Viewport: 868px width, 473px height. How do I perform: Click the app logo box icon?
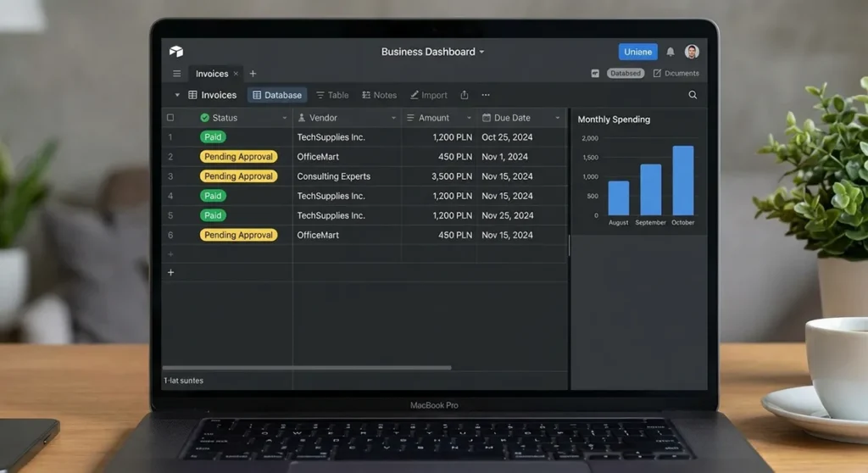pos(176,52)
